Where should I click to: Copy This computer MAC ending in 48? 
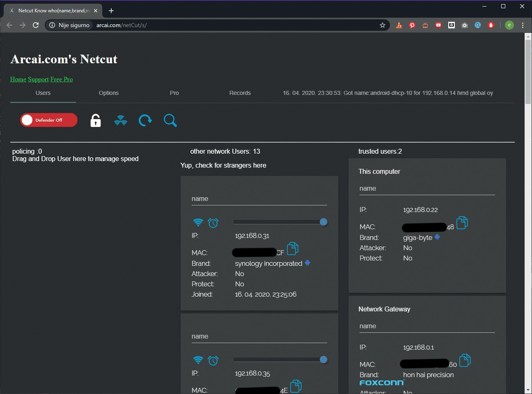pos(462,222)
